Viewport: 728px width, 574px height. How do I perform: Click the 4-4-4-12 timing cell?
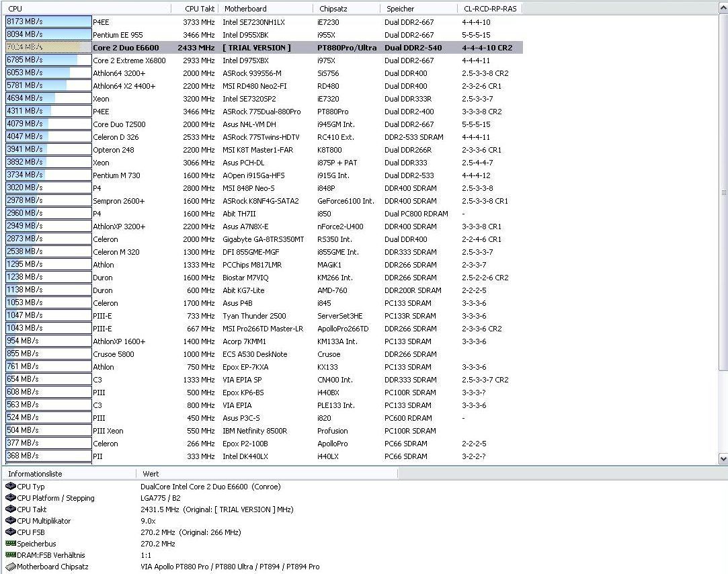click(476, 175)
